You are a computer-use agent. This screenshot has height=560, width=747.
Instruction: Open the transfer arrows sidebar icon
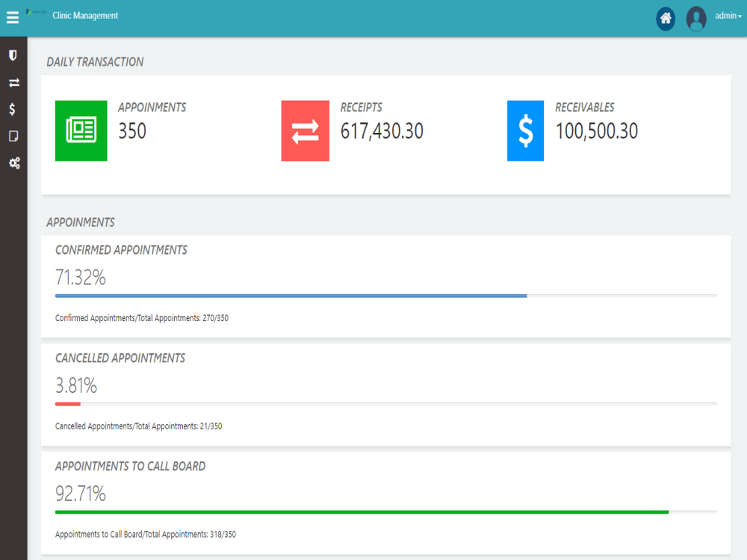tap(13, 83)
